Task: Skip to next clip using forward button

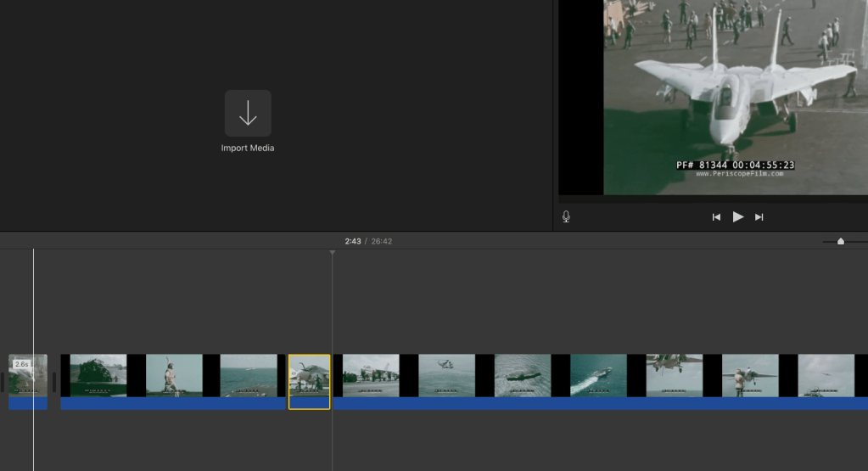Action: click(x=759, y=217)
